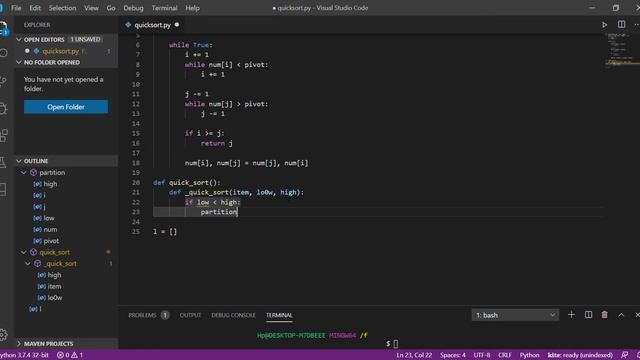
Task: Run Python file with green play icon
Action: pos(604,25)
